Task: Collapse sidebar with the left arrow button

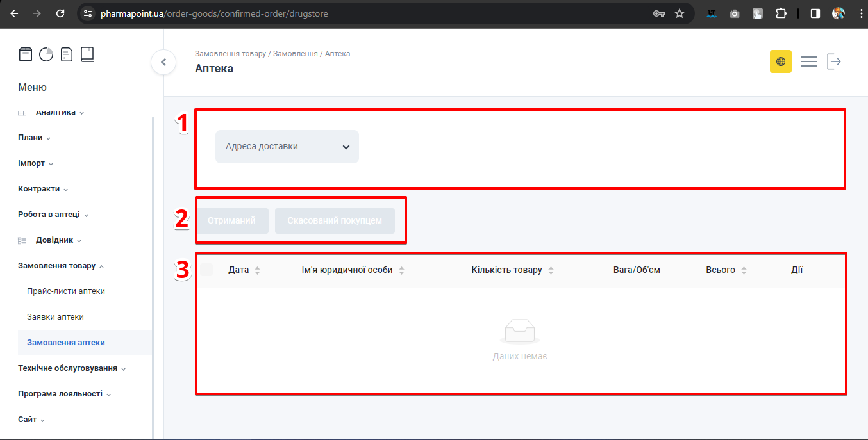Action: pos(163,62)
